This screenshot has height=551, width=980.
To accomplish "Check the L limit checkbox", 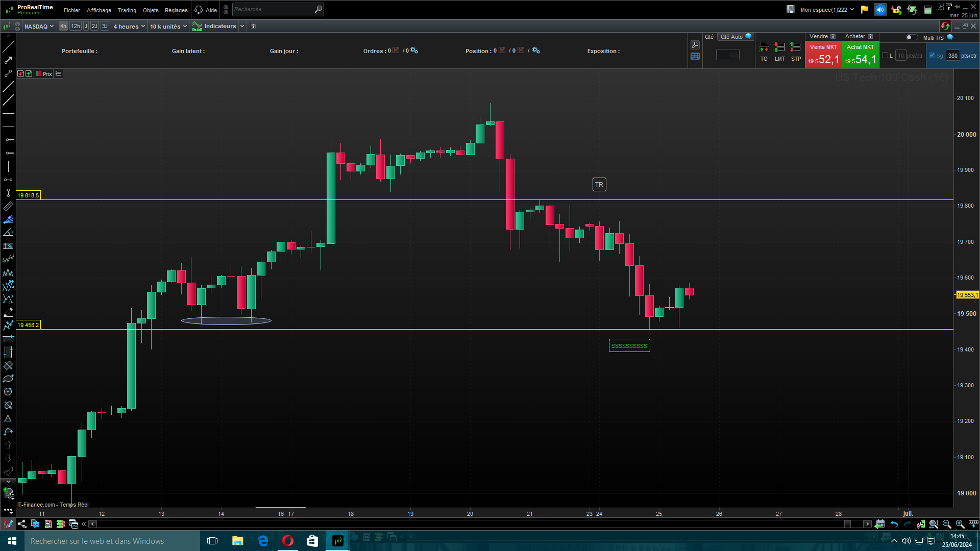I will coord(885,56).
